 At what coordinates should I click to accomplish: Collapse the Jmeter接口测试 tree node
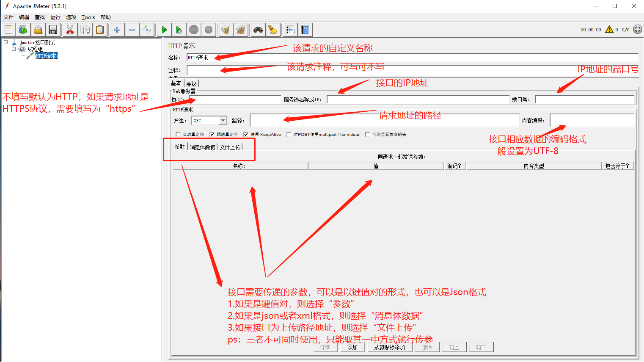(x=6, y=42)
